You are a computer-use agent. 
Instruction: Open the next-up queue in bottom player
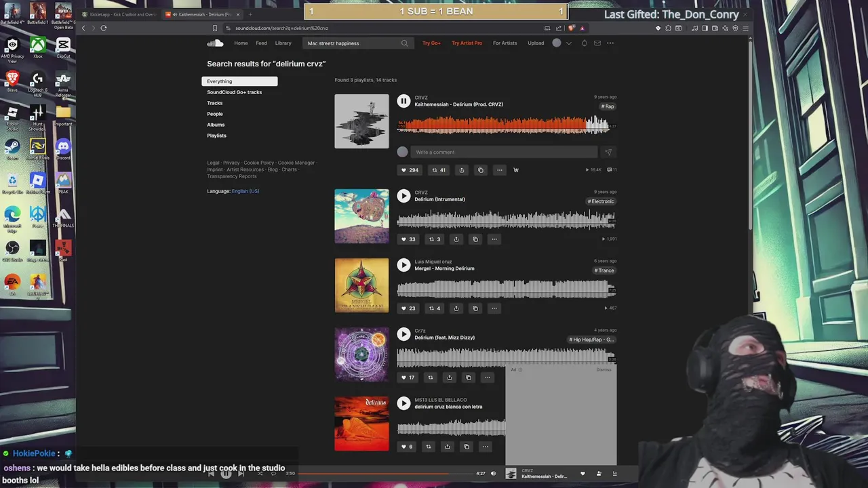coord(615,474)
